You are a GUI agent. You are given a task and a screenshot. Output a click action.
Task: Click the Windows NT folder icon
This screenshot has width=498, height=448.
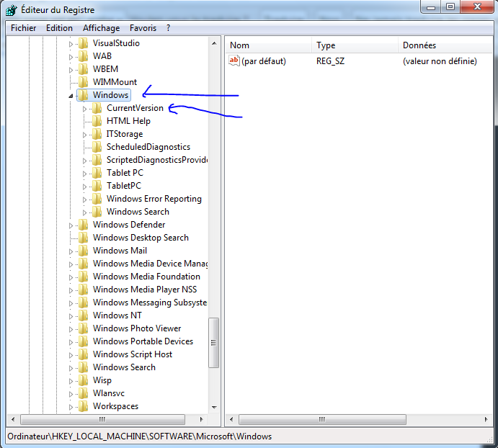click(x=83, y=315)
